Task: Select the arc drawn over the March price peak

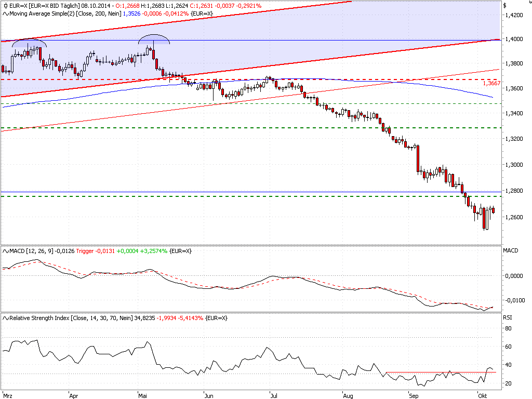Action: pos(29,43)
